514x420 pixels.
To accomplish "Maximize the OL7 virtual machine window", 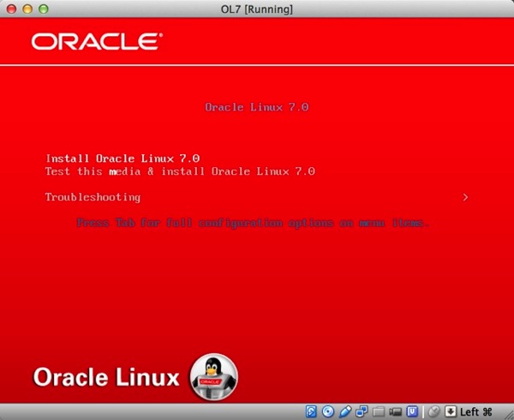I will pyautogui.click(x=42, y=9).
